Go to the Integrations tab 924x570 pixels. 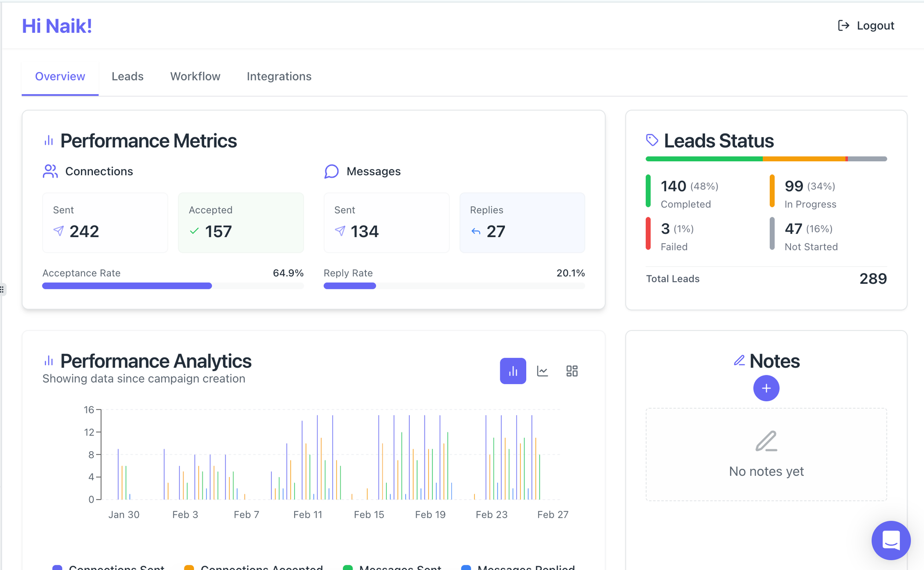279,76
